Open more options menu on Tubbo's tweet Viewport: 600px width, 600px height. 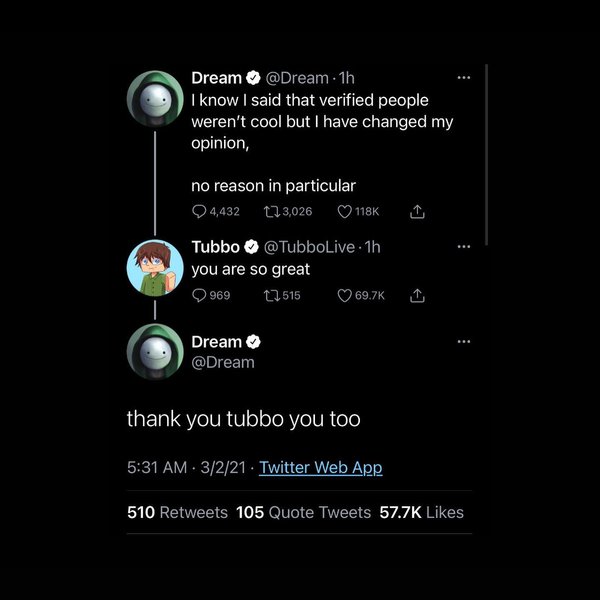(463, 246)
